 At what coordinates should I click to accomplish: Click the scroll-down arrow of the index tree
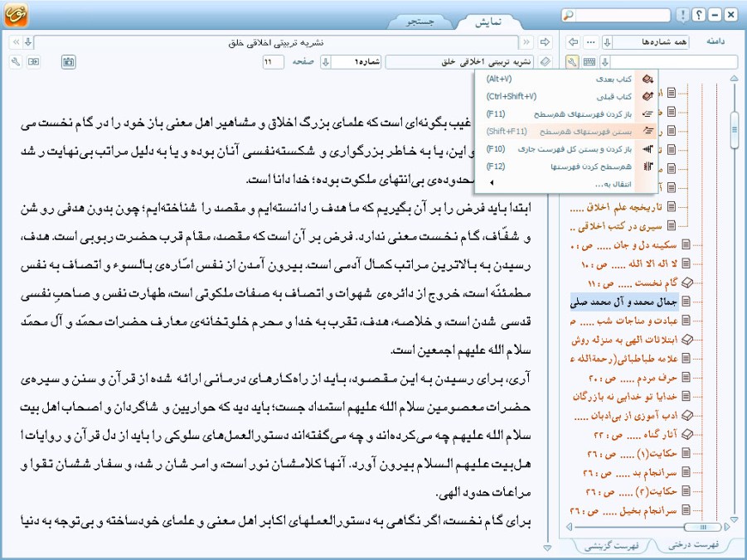pyautogui.click(x=734, y=519)
